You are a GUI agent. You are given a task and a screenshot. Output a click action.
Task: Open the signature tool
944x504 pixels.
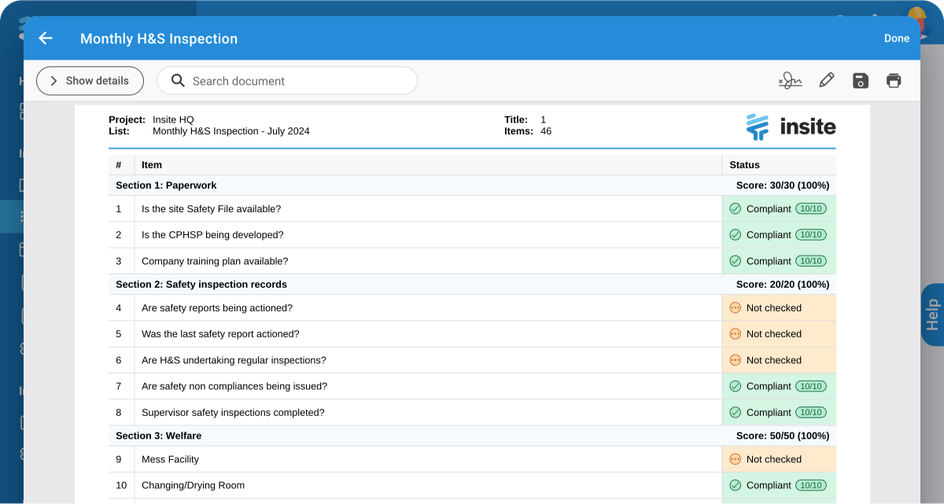(x=790, y=81)
